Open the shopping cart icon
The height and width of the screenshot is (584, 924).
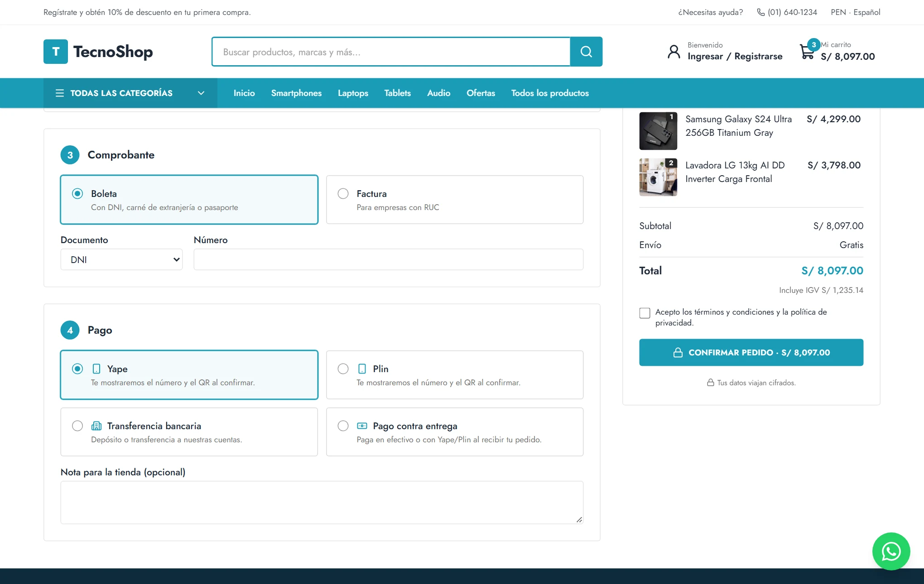[x=807, y=52]
